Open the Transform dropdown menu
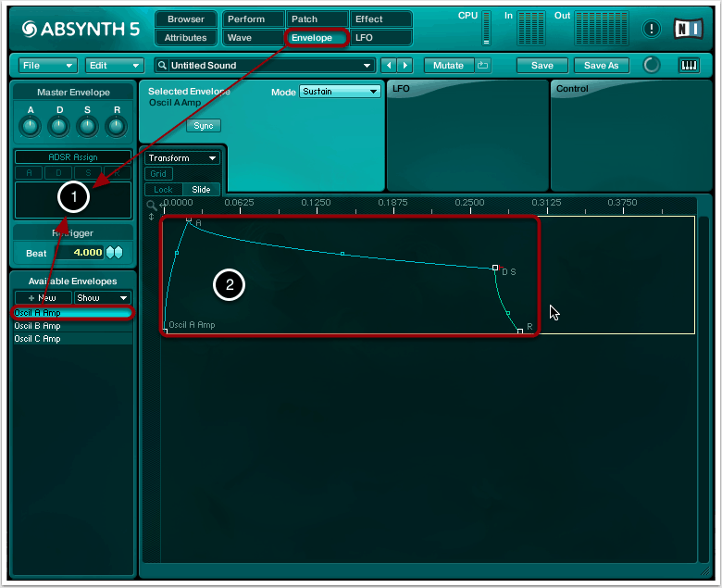Image resolution: width=722 pixels, height=588 pixels. pos(182,158)
